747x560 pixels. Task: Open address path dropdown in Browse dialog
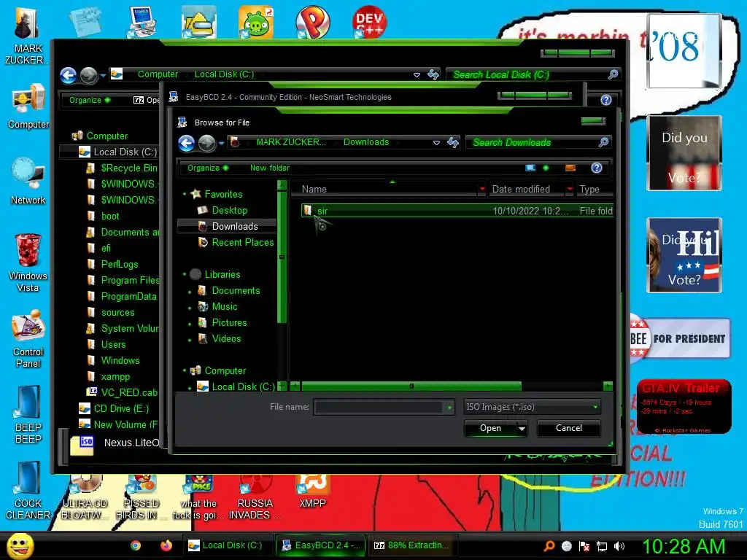click(436, 142)
